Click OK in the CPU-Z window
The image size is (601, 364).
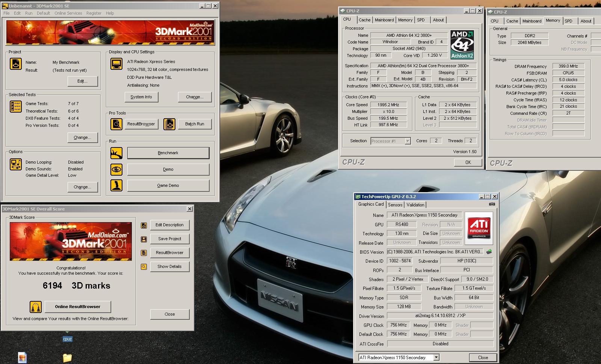(x=468, y=162)
